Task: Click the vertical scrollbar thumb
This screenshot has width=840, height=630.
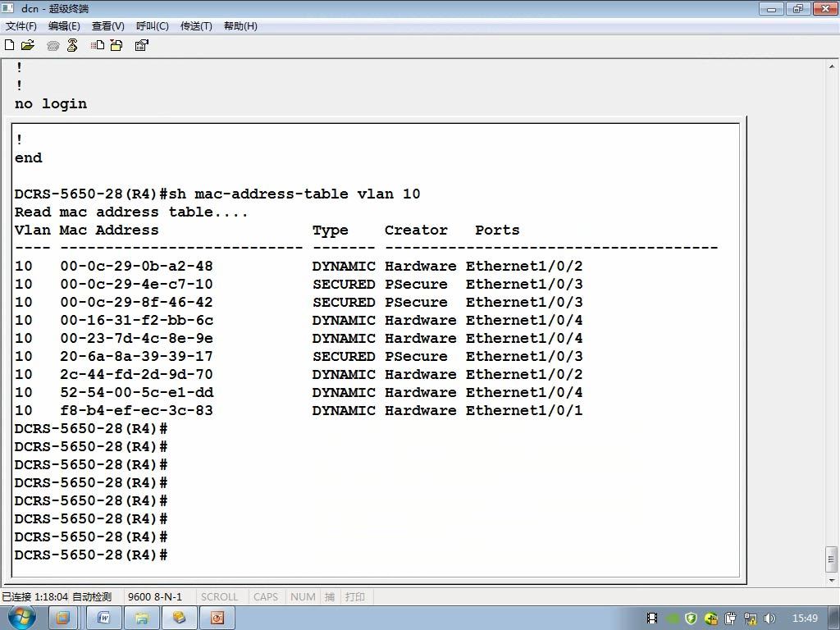Action: pyautogui.click(x=832, y=559)
